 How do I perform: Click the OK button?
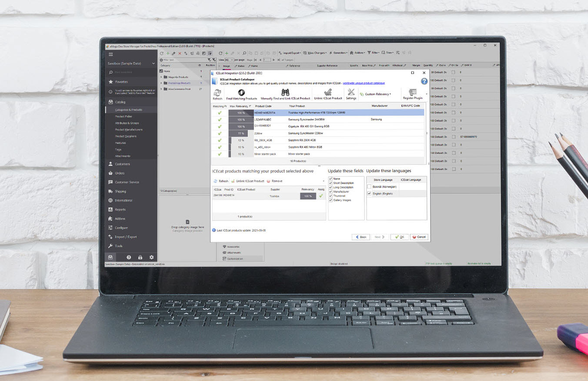coord(399,237)
